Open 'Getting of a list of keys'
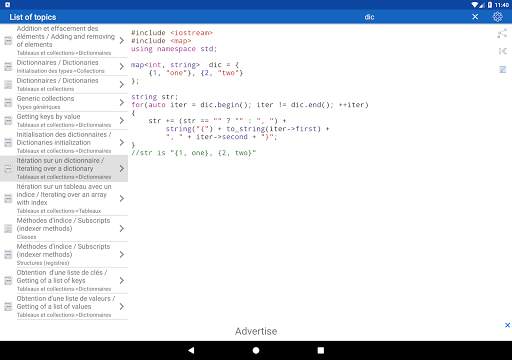512x360 pixels. pyautogui.click(x=64, y=280)
